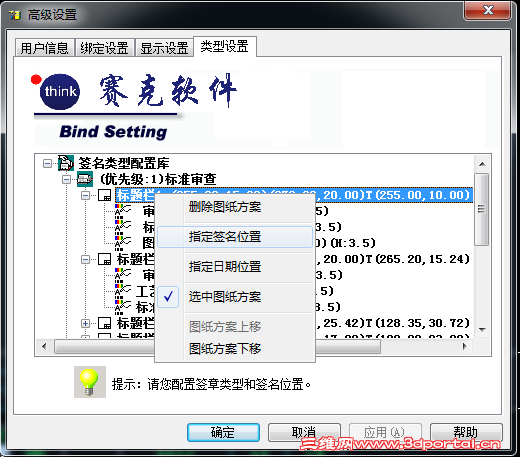Click the horizontal scrollbar right arrow

pyautogui.click(x=465, y=346)
